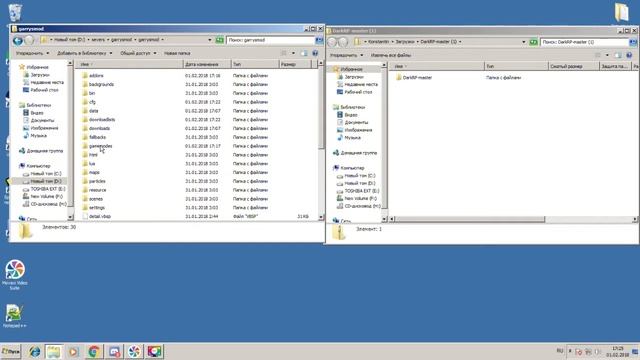The width and height of the screenshot is (640, 360).
Task: Sort by Размер column in garrysmod window
Action: click(x=295, y=64)
